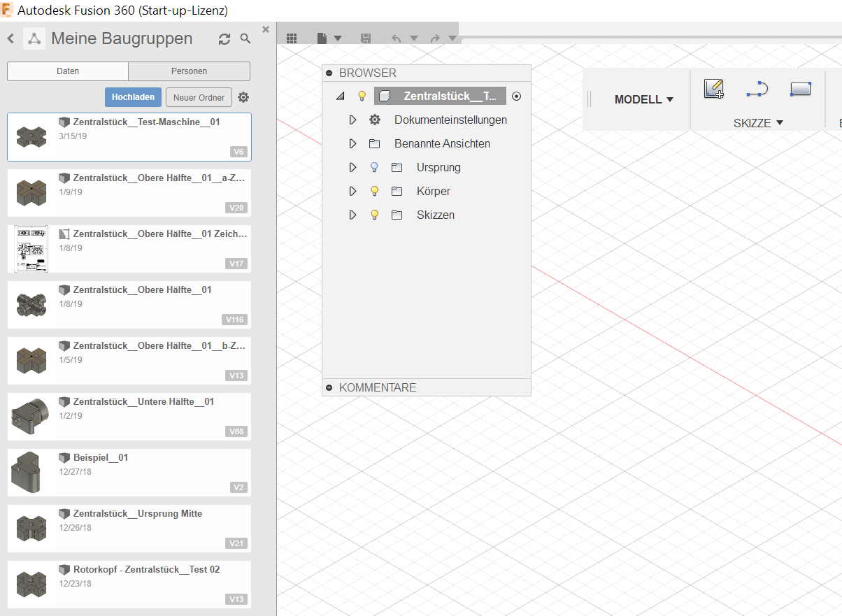
Task: Hide the Skizzen folder with its bulb
Action: pyautogui.click(x=374, y=215)
